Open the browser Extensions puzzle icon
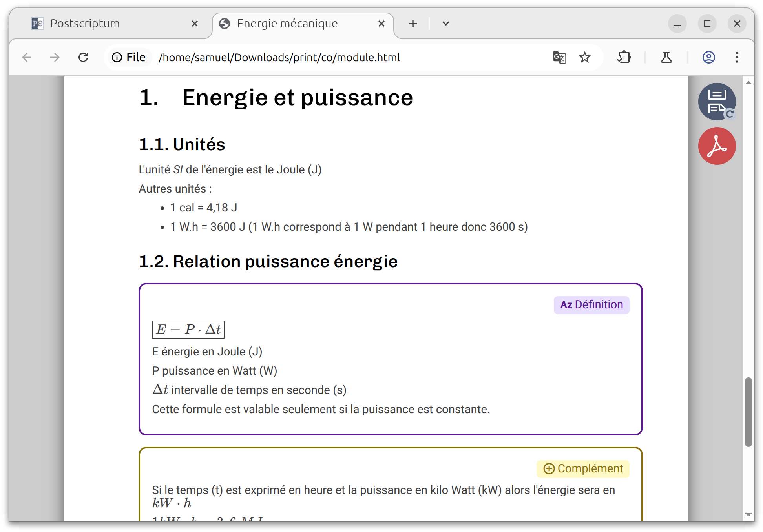 coord(624,57)
